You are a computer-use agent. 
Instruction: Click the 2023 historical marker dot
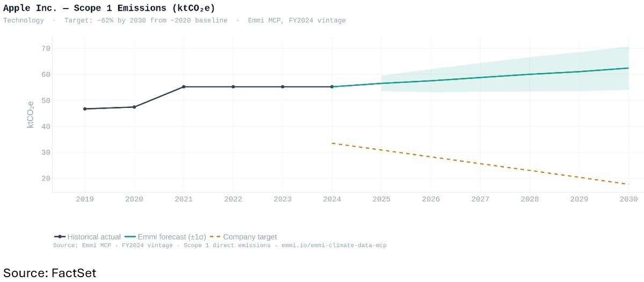pyautogui.click(x=283, y=86)
